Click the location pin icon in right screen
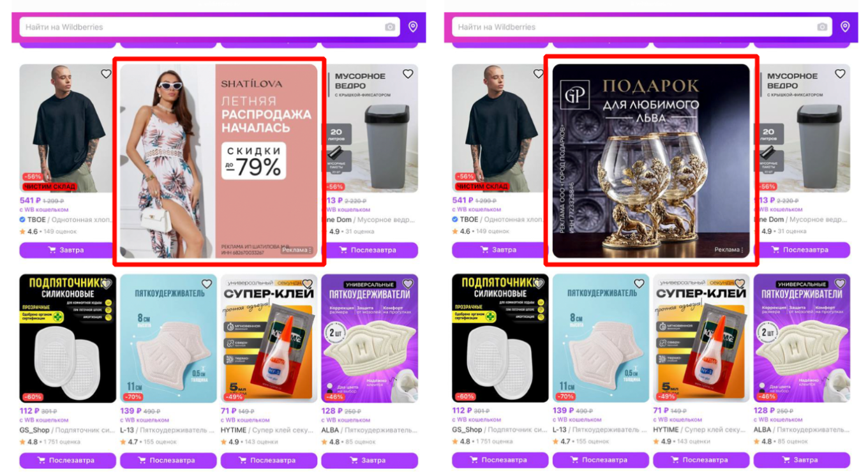Screen dimensions: 868x476 click(845, 27)
